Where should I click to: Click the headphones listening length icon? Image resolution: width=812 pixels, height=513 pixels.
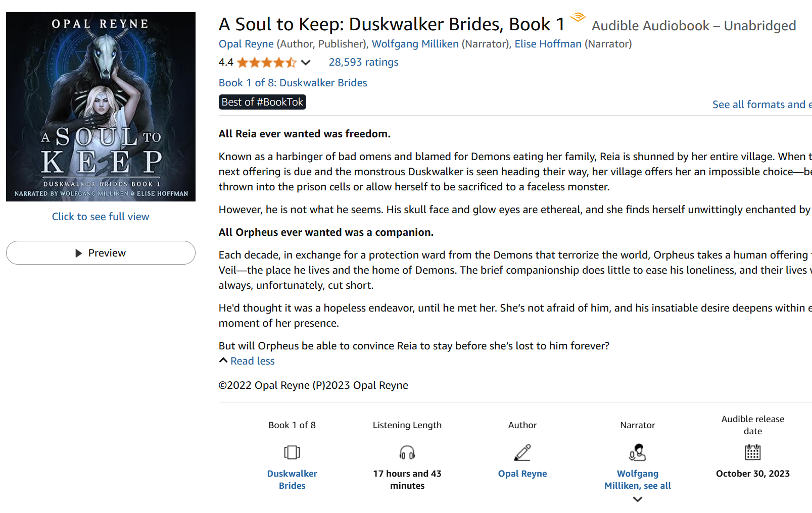pos(407,452)
